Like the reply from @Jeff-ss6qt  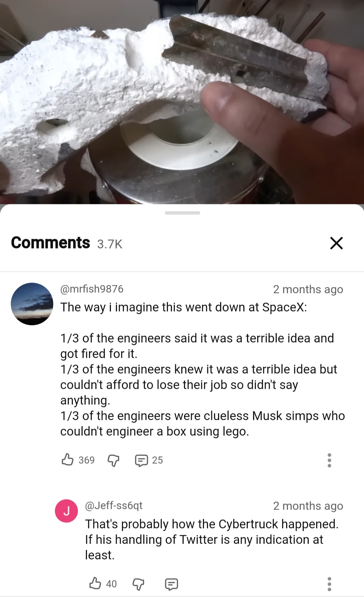(95, 584)
